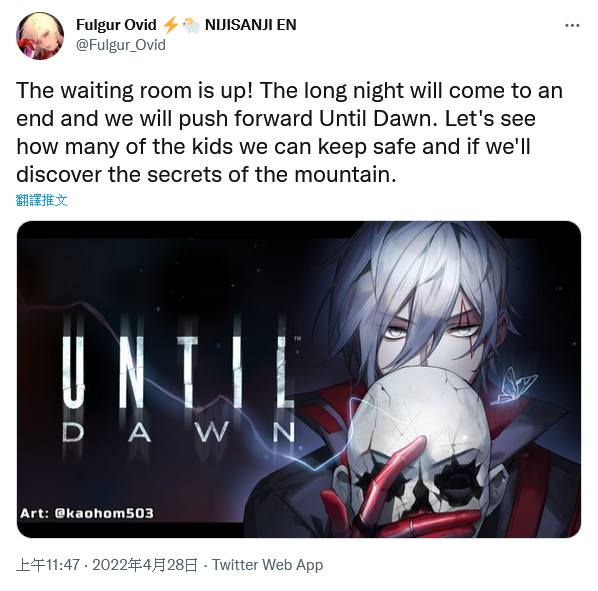Open the @Fulgur_Ovid handle link
The width and height of the screenshot is (598, 591).
[121, 45]
